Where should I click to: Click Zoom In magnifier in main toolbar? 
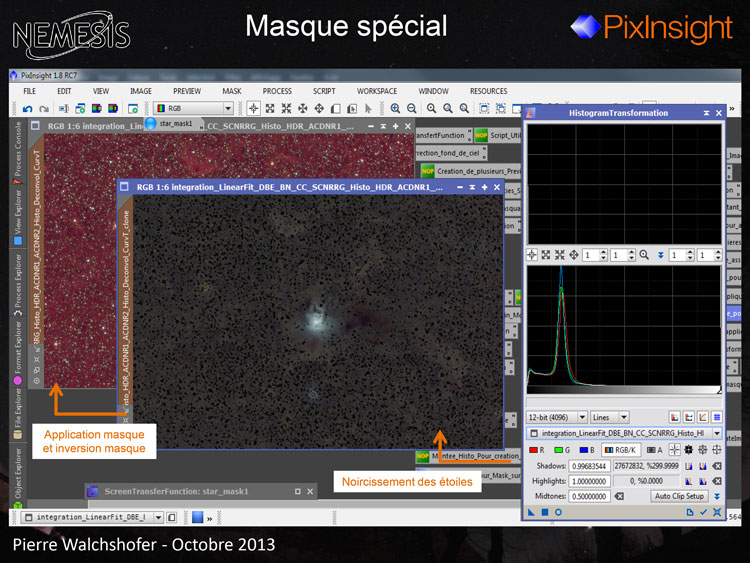(x=395, y=109)
